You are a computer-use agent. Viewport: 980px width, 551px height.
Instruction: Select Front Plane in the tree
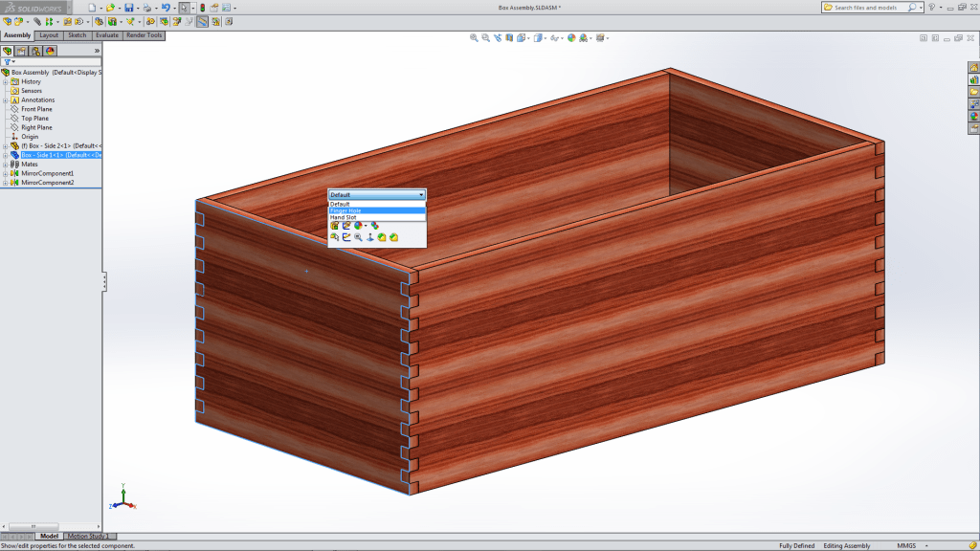[x=36, y=109]
